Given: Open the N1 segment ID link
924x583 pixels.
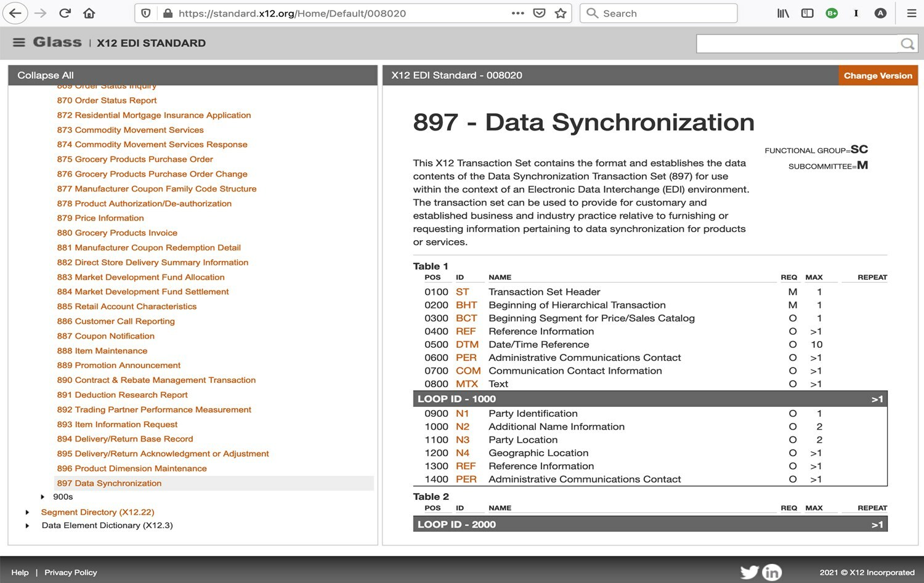Looking at the screenshot, I should 463,414.
